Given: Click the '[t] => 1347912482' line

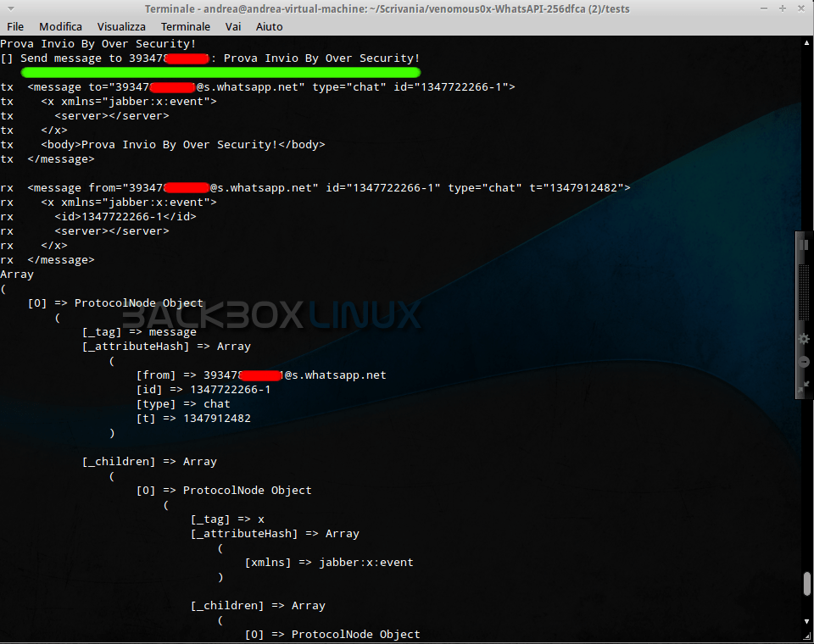Looking at the screenshot, I should 193,419.
